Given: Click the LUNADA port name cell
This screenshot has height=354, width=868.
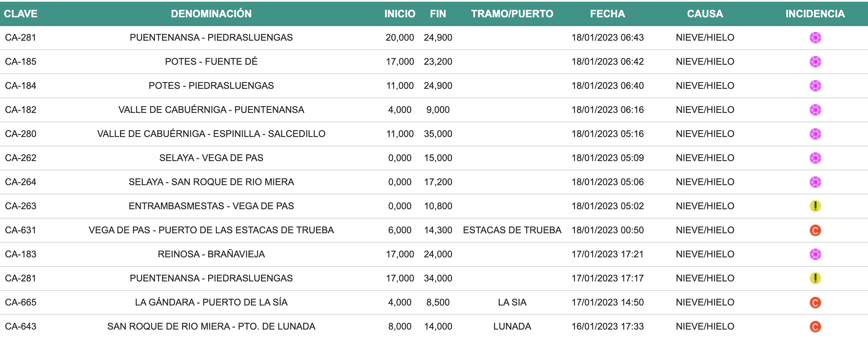Looking at the screenshot, I should [512, 327].
